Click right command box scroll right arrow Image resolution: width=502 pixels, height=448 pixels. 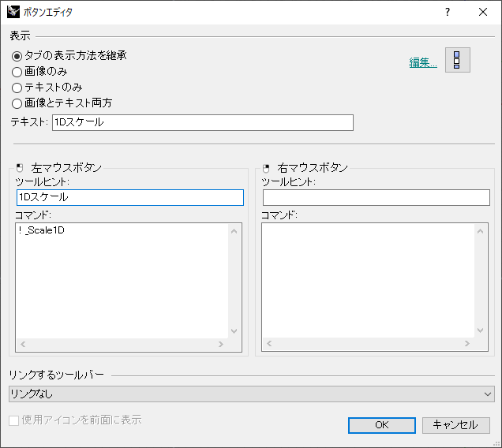467,344
